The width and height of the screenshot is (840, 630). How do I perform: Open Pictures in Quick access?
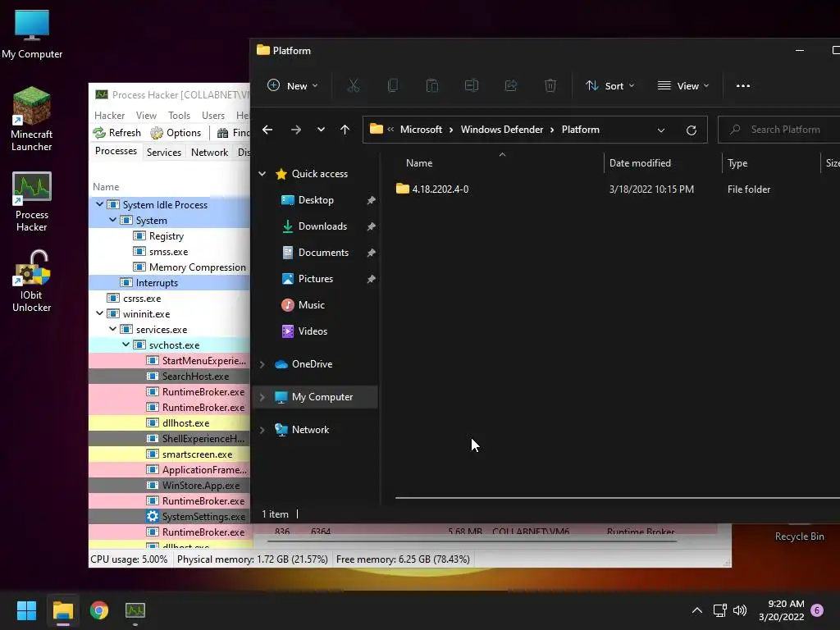point(316,279)
